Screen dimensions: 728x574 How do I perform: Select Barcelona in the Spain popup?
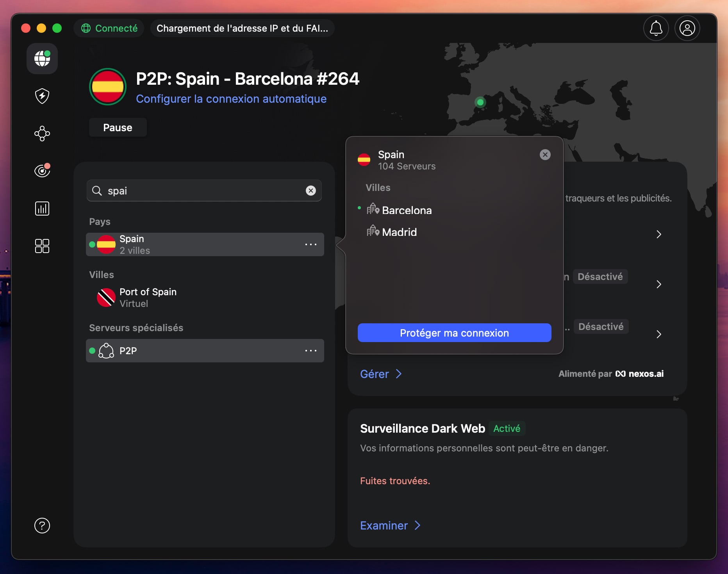point(407,210)
